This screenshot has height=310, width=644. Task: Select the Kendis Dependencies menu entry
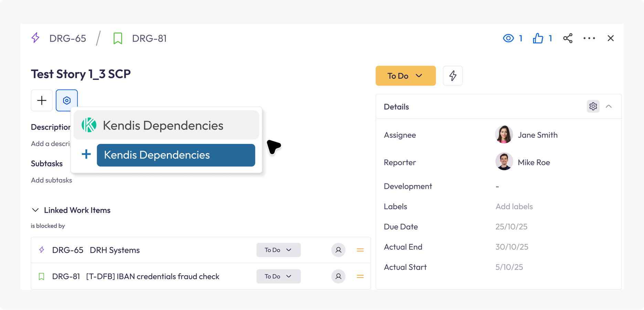[x=163, y=125]
